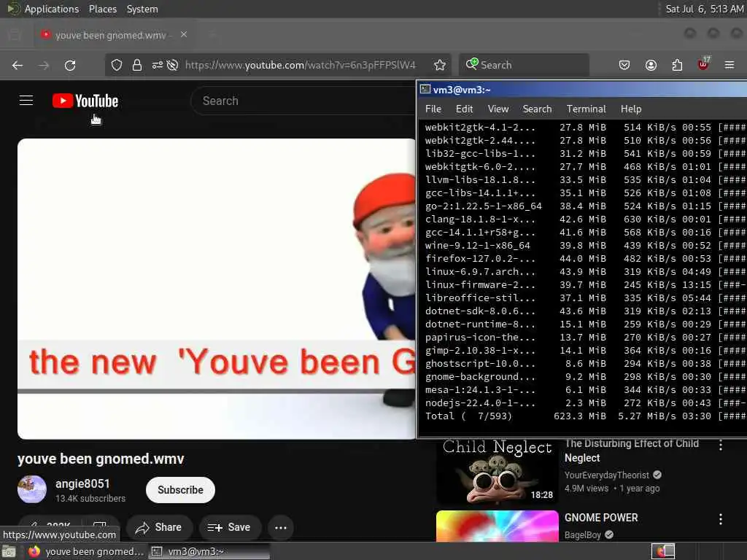Click the video title youve been gnomed.wmv
Screen dimensions: 747x560
(101, 459)
